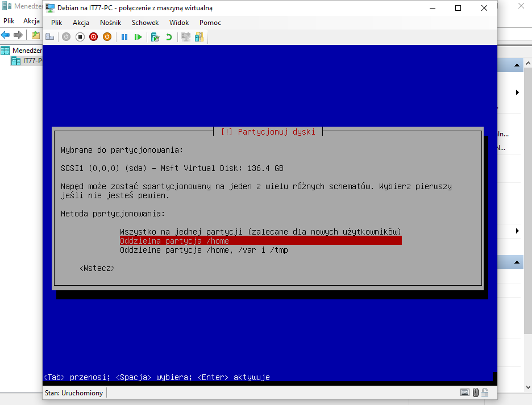532x405 pixels.
Task: Open the Schowek menu
Action: 145,23
